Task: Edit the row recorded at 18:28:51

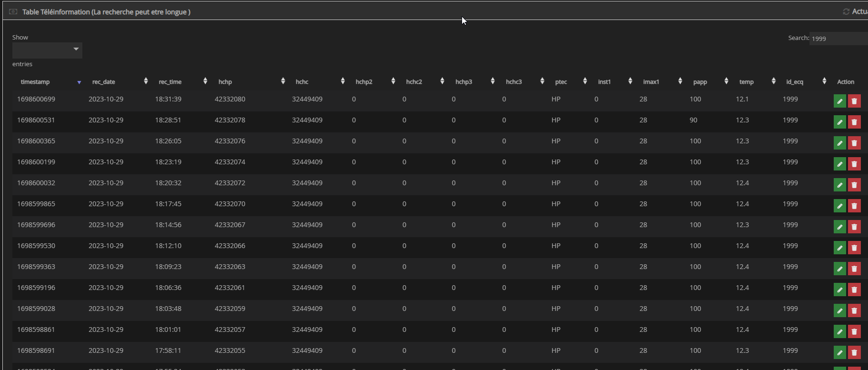Action: (840, 122)
